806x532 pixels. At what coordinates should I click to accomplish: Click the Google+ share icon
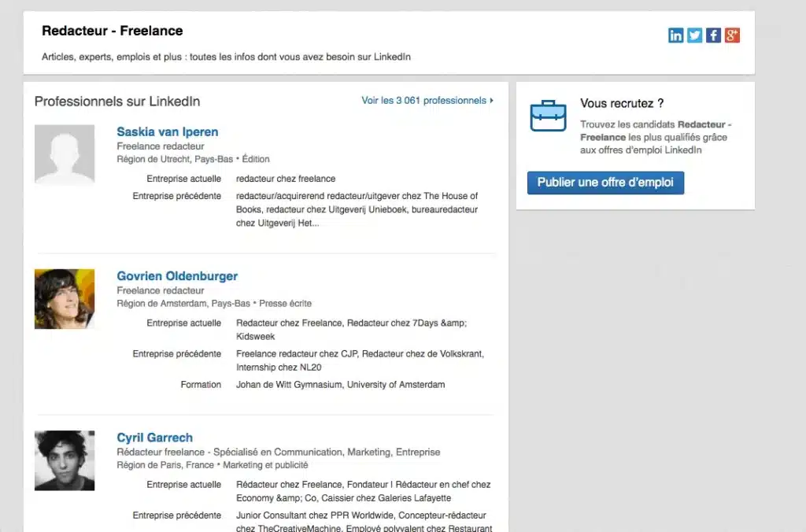click(732, 35)
